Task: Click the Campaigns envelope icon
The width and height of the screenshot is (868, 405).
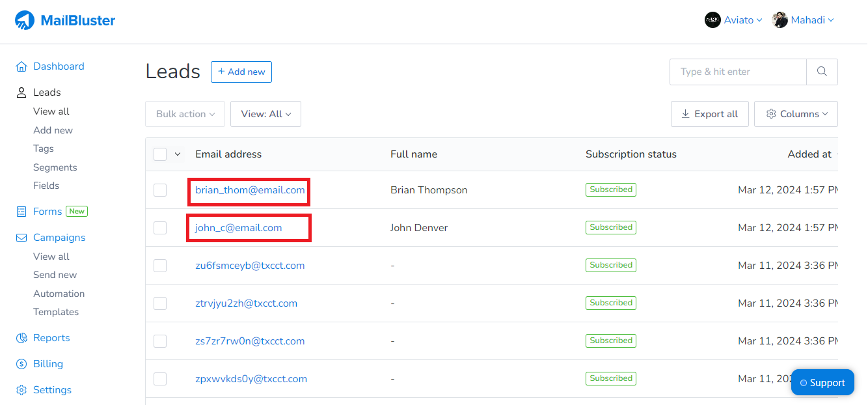Action: [21, 238]
